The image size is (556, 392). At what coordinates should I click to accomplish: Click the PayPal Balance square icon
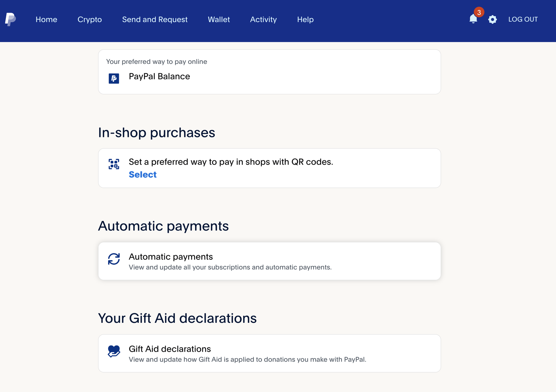(x=114, y=78)
